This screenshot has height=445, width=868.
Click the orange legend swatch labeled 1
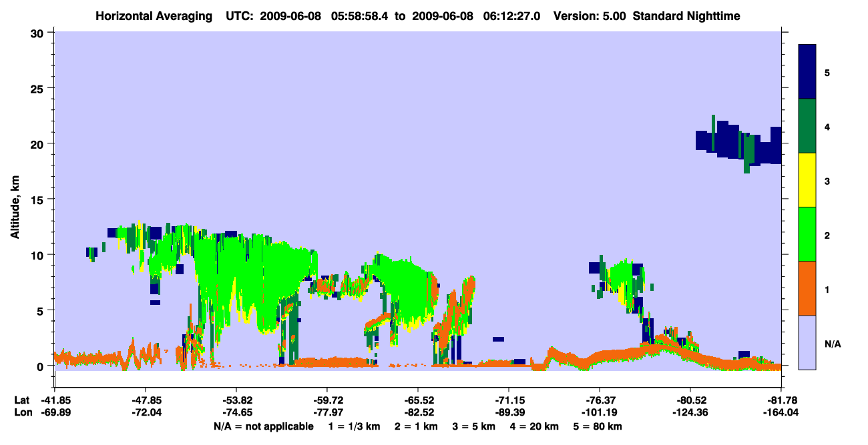pyautogui.click(x=807, y=288)
